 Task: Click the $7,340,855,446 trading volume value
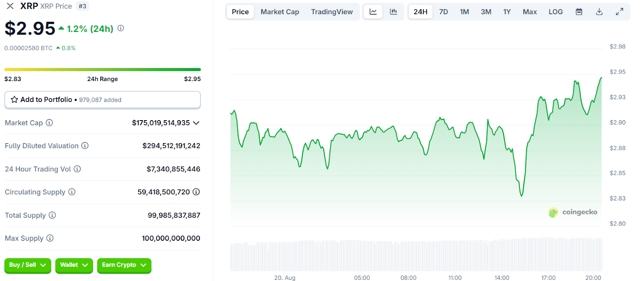(x=173, y=169)
